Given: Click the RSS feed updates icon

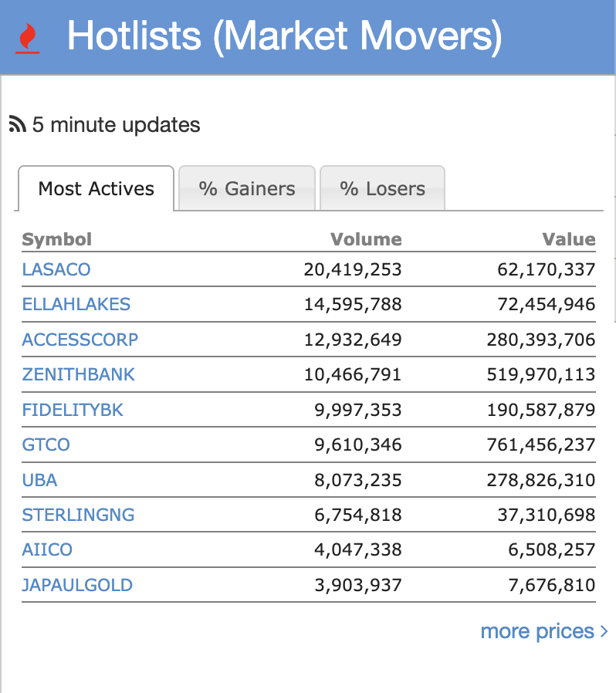Looking at the screenshot, I should [x=17, y=124].
